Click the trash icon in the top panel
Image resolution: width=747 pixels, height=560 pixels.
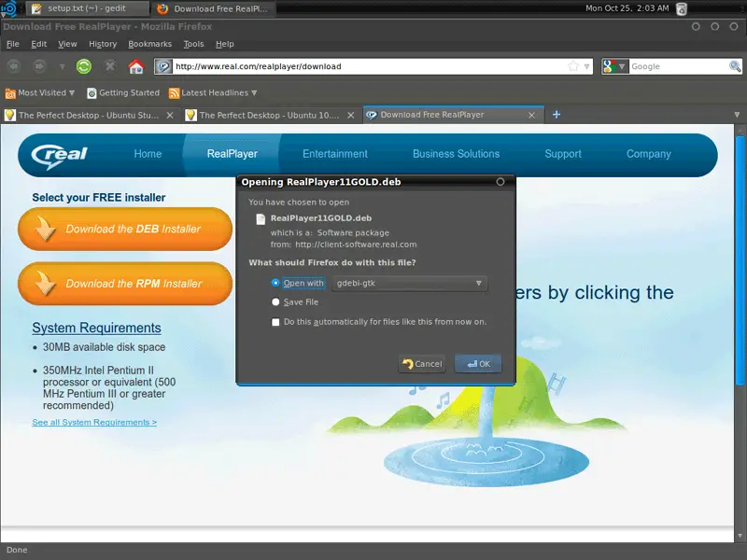point(682,8)
